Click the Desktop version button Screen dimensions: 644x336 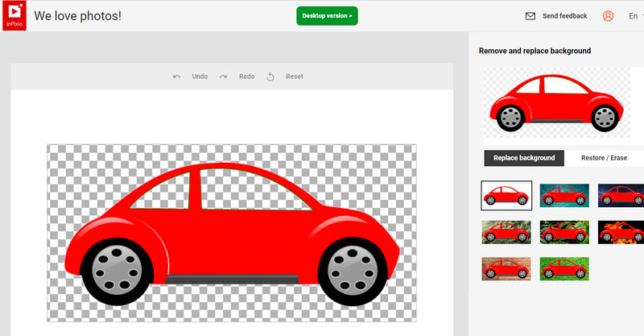point(327,16)
